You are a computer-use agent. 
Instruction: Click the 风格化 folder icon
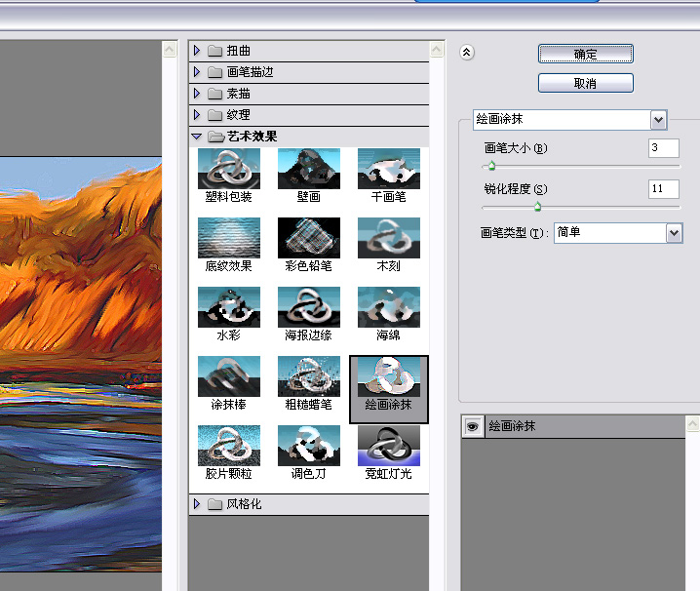point(214,504)
